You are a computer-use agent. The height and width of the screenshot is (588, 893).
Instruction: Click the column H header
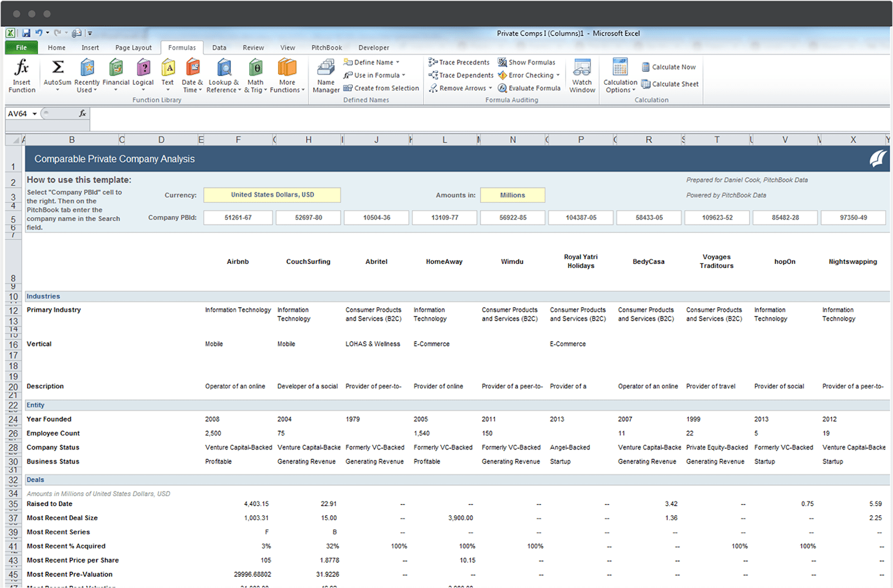(x=308, y=140)
